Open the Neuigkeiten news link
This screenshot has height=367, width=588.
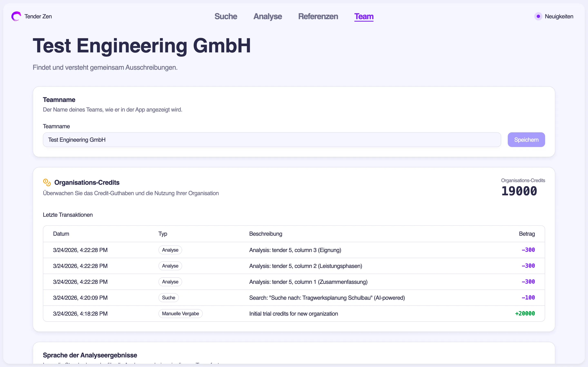click(x=559, y=16)
